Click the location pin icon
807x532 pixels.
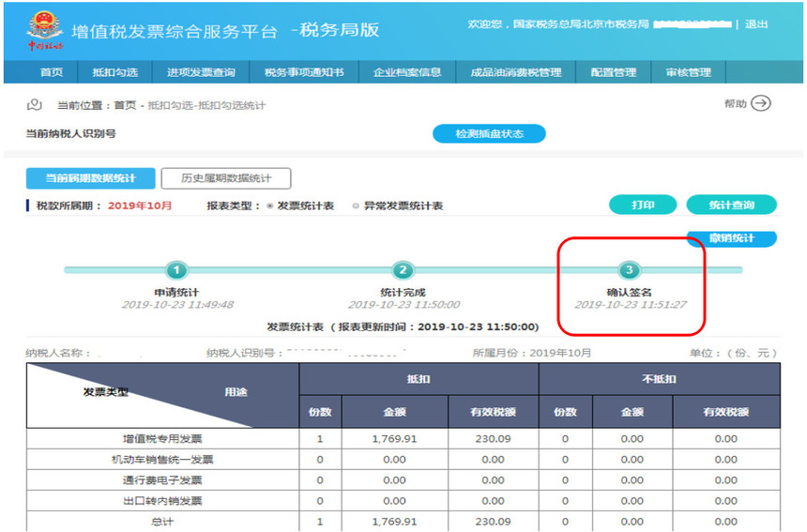click(x=35, y=105)
